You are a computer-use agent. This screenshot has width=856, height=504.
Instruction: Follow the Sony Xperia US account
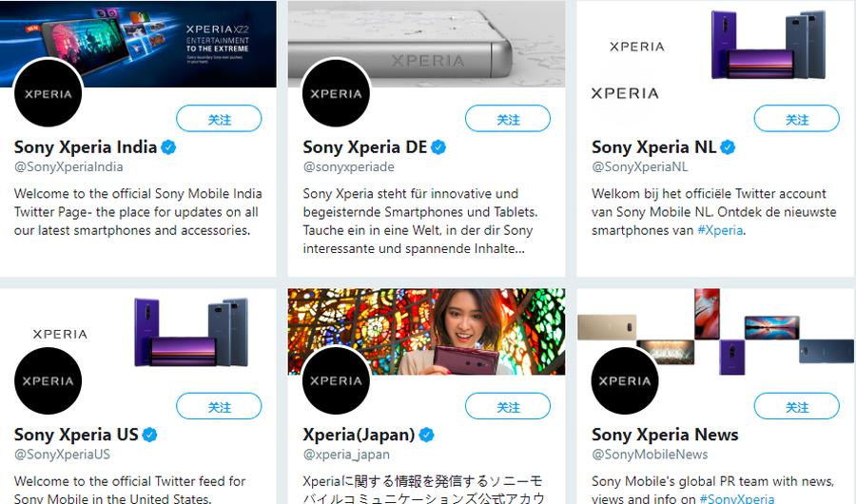[219, 406]
